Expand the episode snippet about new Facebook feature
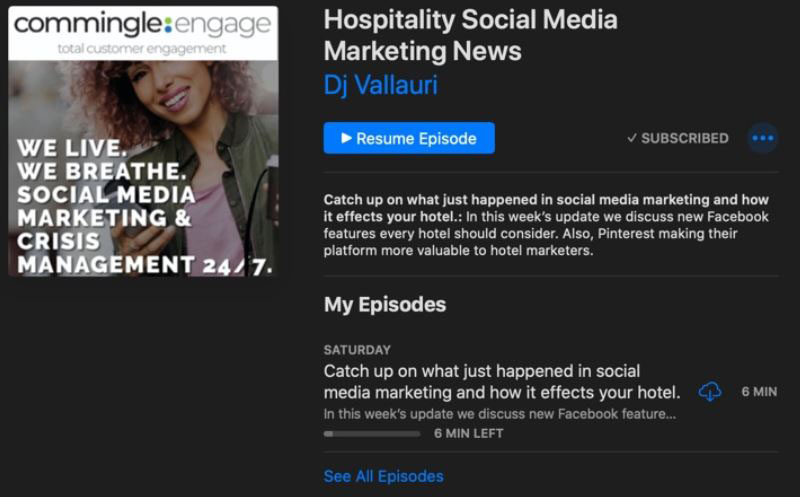 [500, 414]
